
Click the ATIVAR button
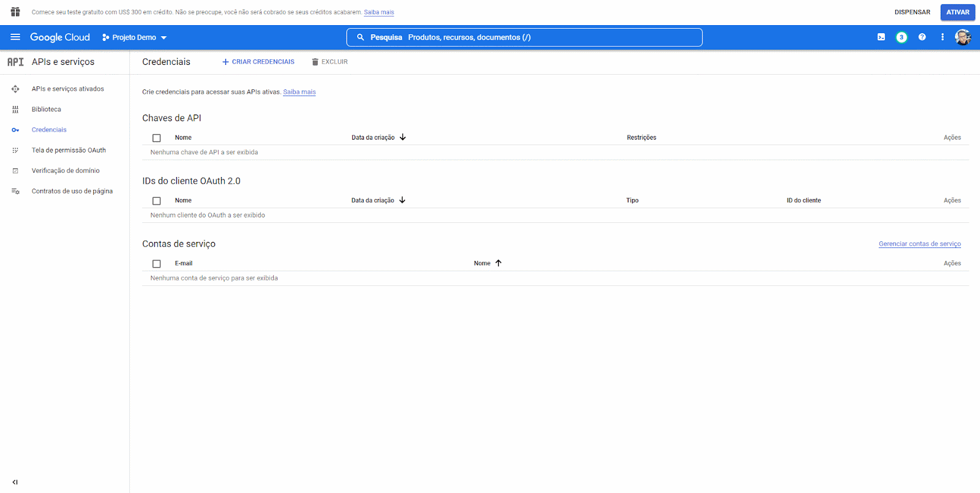(x=958, y=12)
